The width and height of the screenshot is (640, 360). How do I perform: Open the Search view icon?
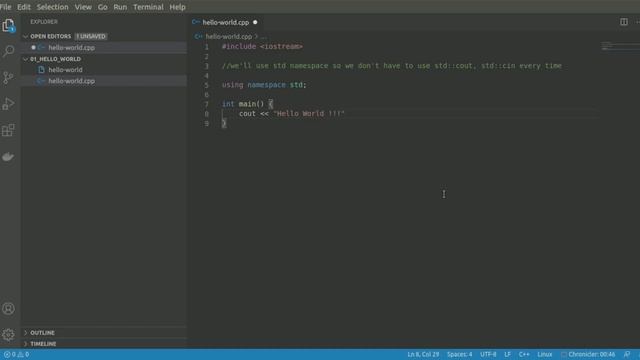pos(8,51)
